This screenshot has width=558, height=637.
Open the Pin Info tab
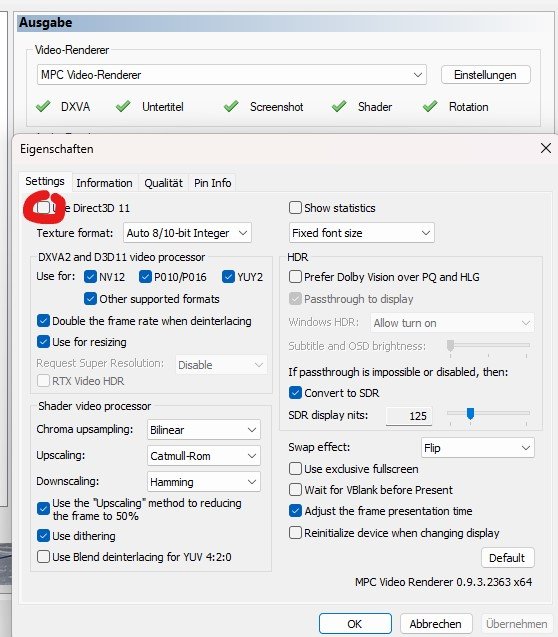click(x=212, y=183)
